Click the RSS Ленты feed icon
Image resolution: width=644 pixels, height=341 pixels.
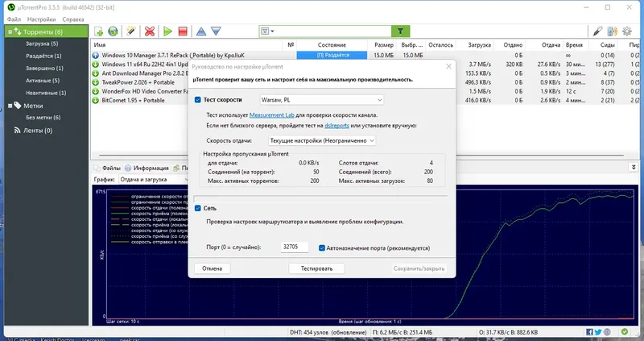click(17, 131)
